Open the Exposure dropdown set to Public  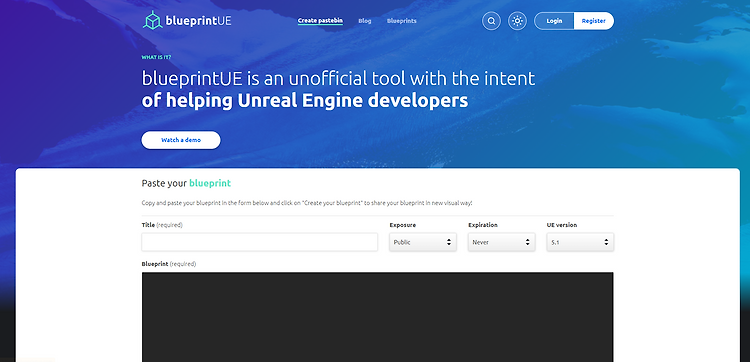coord(423,242)
